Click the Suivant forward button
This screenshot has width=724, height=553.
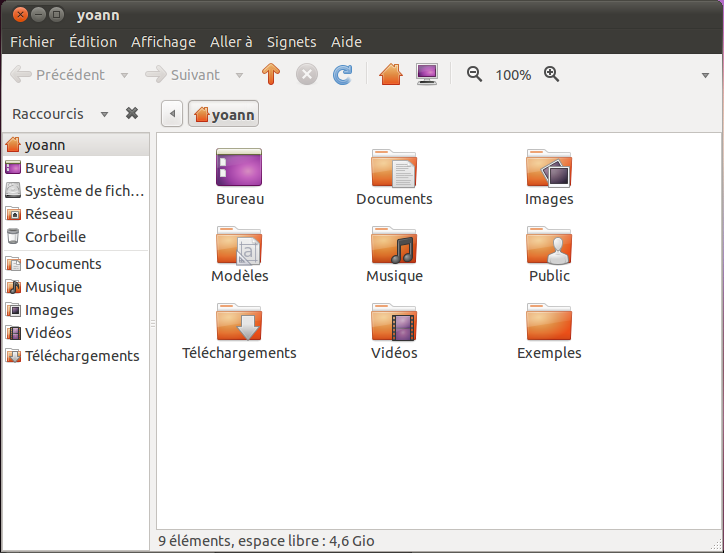point(183,75)
